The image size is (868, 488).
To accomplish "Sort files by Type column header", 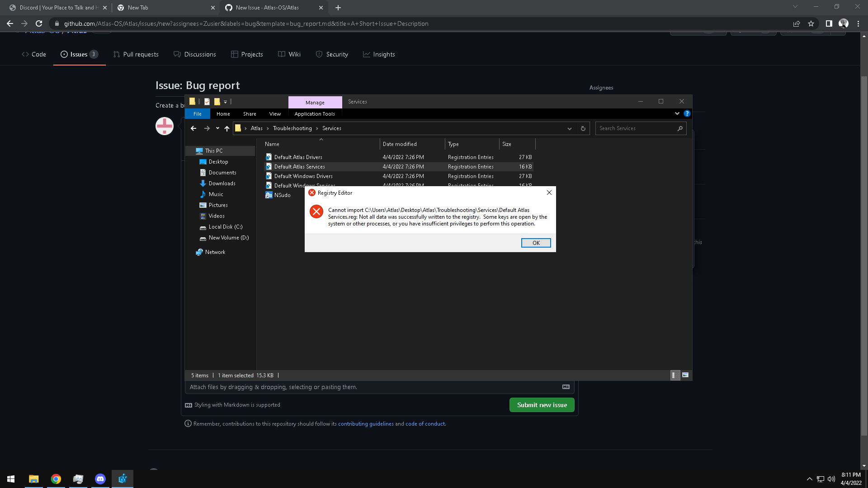I will tap(472, 144).
